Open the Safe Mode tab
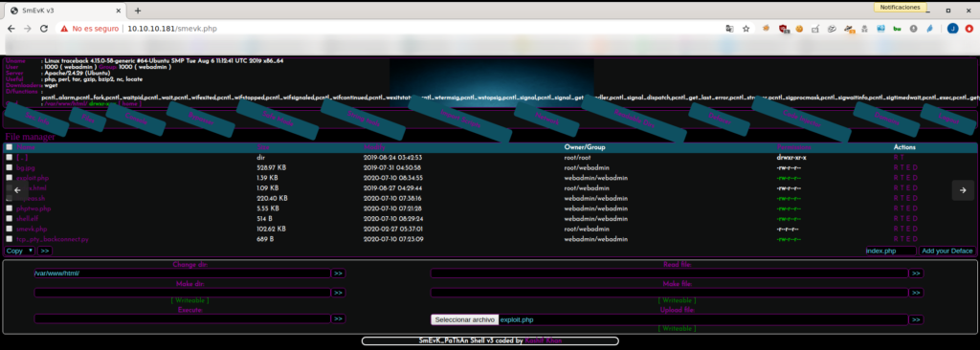Viewport: 980px width, 350px height. (x=278, y=119)
